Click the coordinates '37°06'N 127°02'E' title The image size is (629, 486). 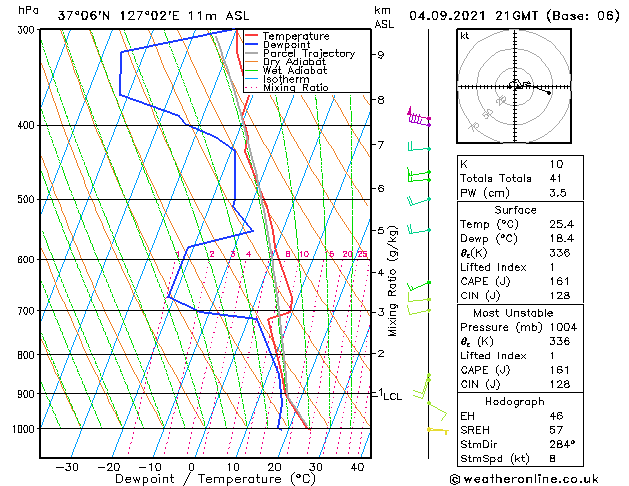click(120, 16)
